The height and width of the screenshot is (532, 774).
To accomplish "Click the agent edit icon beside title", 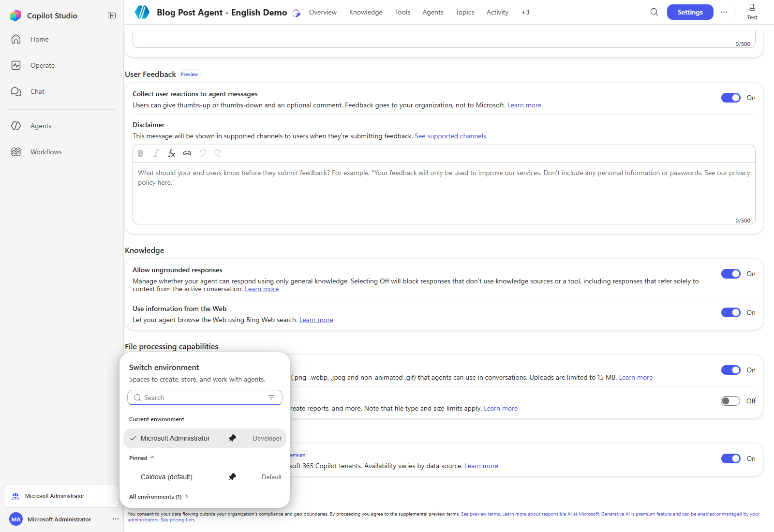I will pos(297,13).
